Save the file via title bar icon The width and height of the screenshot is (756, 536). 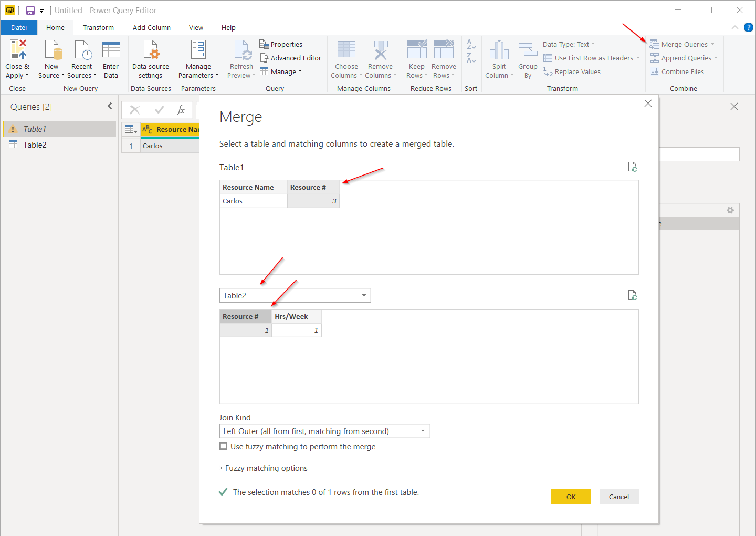(30, 11)
